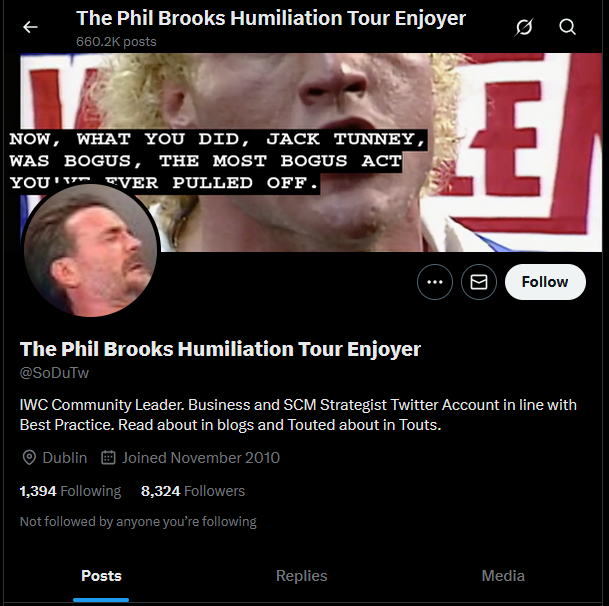Image resolution: width=609 pixels, height=606 pixels.
Task: Click the 660.2K posts count
Action: coord(116,42)
